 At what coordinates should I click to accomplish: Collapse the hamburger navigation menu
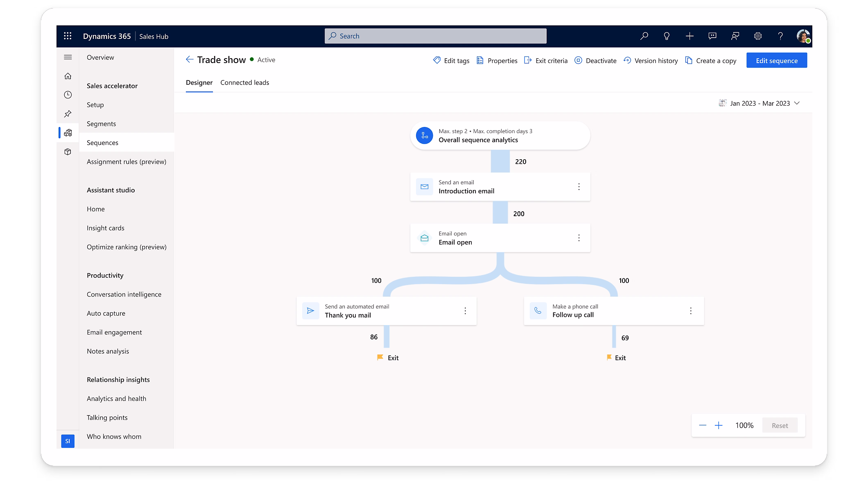click(68, 57)
